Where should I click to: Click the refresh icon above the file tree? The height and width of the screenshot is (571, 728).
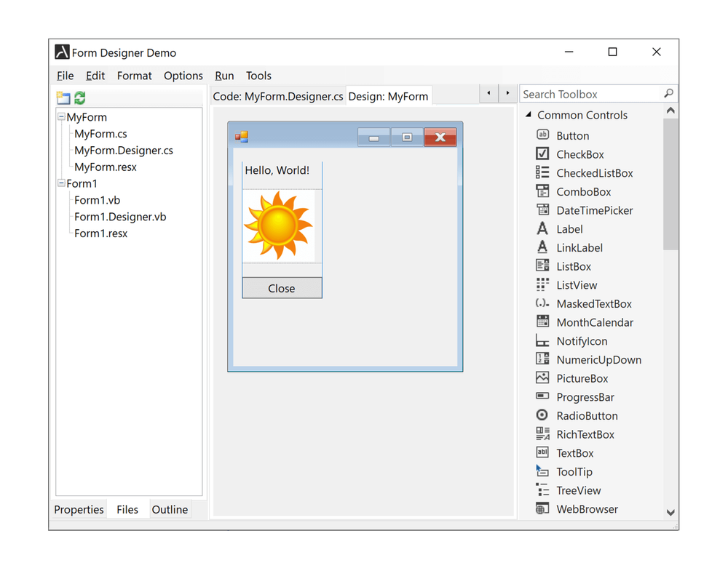(79, 97)
